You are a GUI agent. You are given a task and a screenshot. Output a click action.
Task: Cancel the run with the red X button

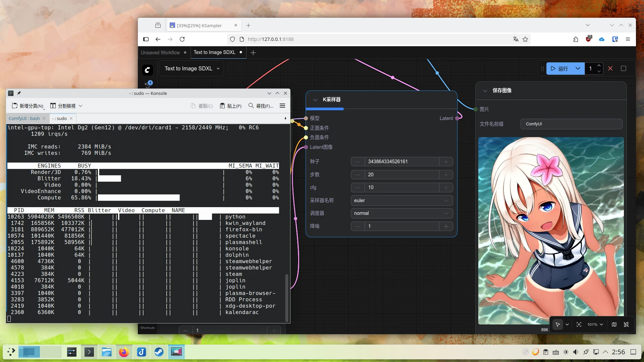click(610, 68)
